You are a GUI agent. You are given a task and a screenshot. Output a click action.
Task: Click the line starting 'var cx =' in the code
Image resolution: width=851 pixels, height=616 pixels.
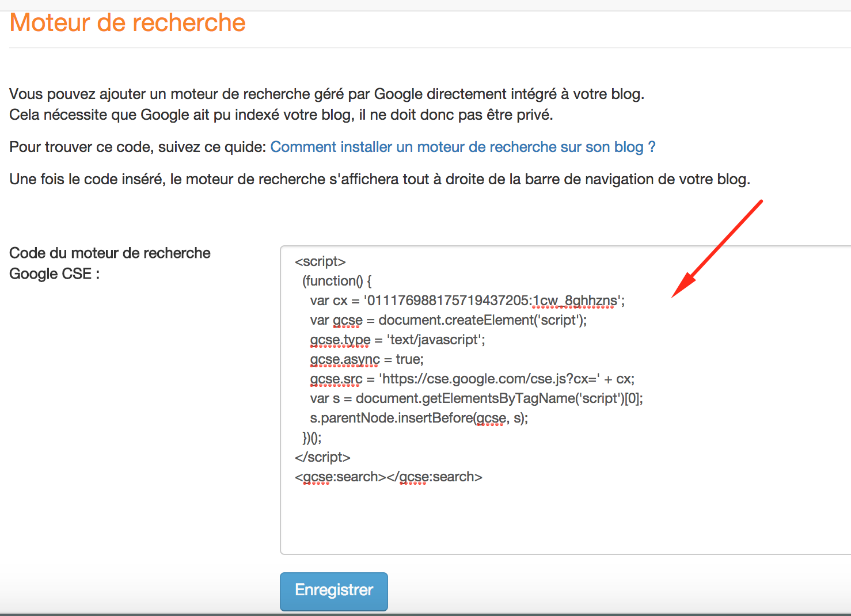[467, 301]
